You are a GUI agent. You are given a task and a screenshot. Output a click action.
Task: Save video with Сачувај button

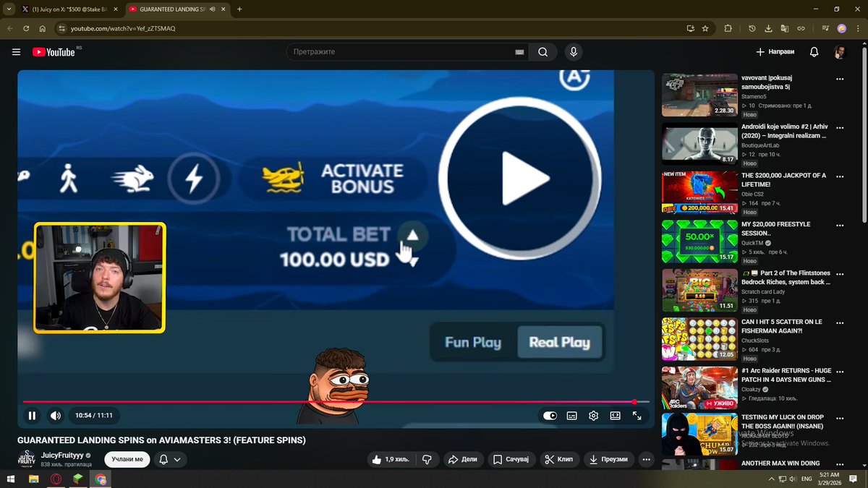click(x=511, y=459)
